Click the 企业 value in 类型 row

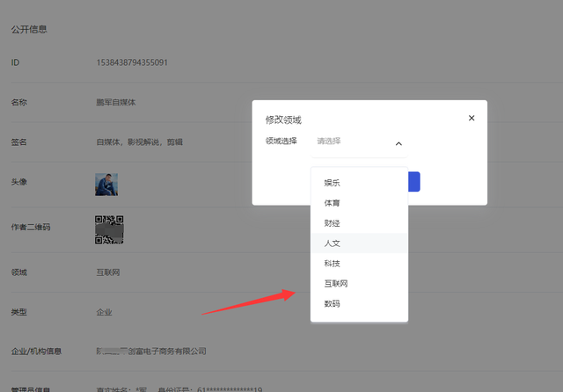(105, 312)
